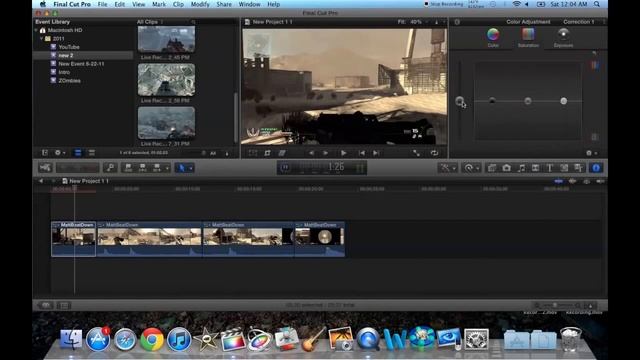Viewport: 640px width, 360px height.
Task: Collapse the Macintosh HD disclosure triangle
Action: [36, 30]
